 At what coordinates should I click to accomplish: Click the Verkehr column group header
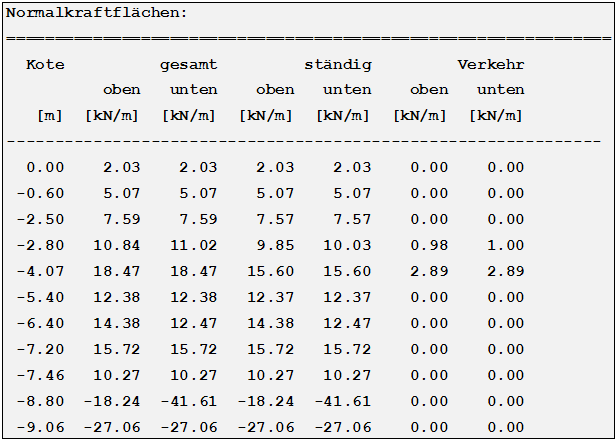coord(491,64)
